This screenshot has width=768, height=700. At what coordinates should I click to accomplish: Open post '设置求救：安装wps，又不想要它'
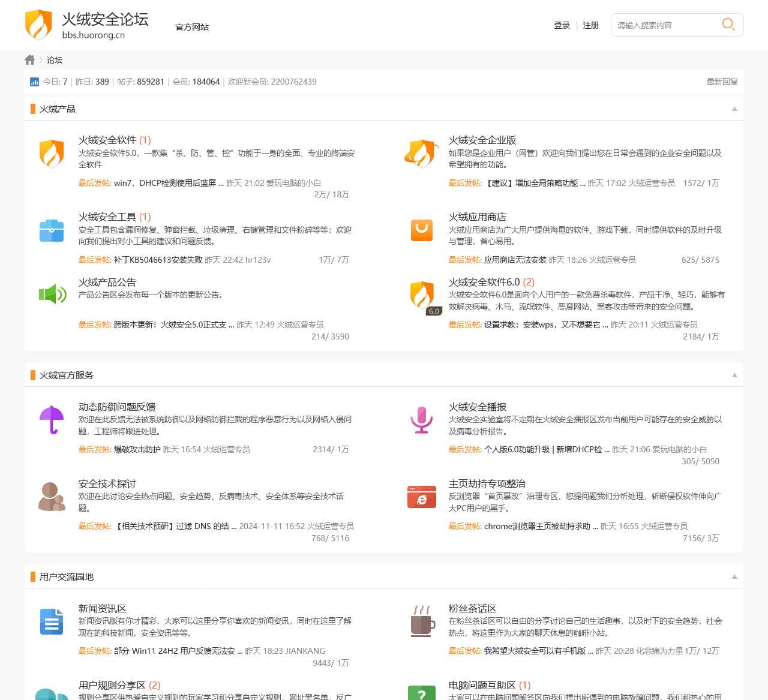click(546, 325)
